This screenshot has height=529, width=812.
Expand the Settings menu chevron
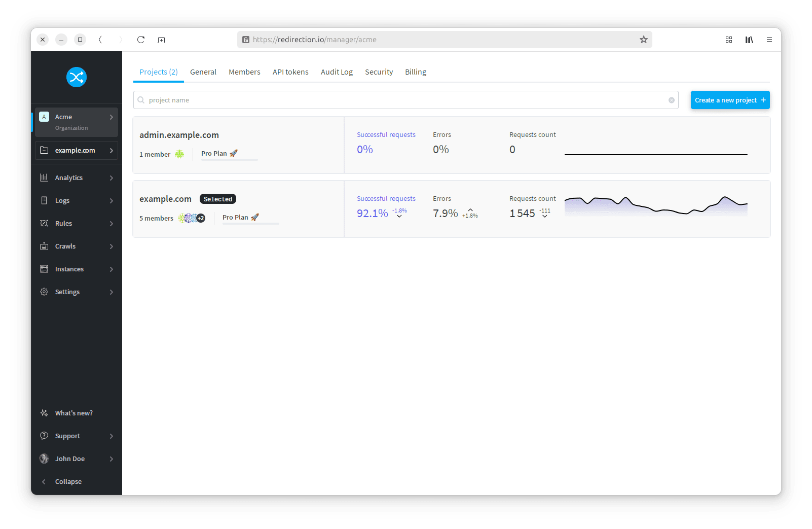112,292
